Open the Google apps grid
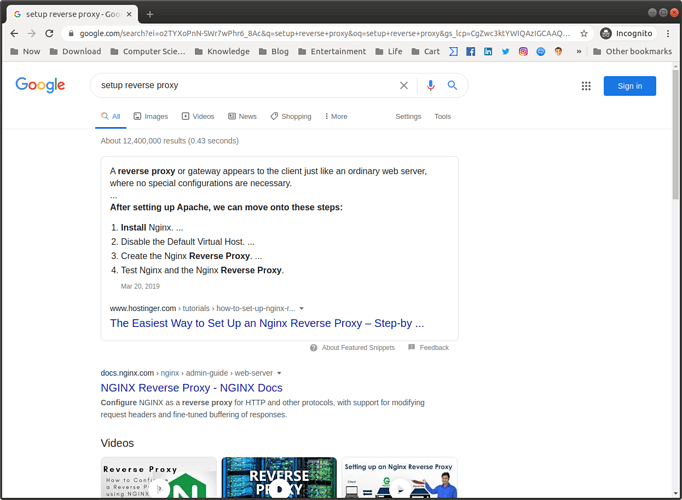The width and height of the screenshot is (682, 500). [587, 86]
